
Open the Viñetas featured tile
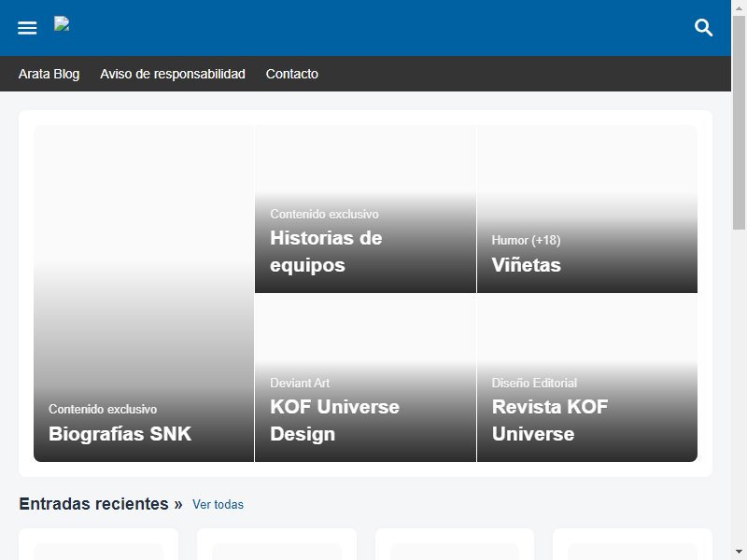[587, 209]
